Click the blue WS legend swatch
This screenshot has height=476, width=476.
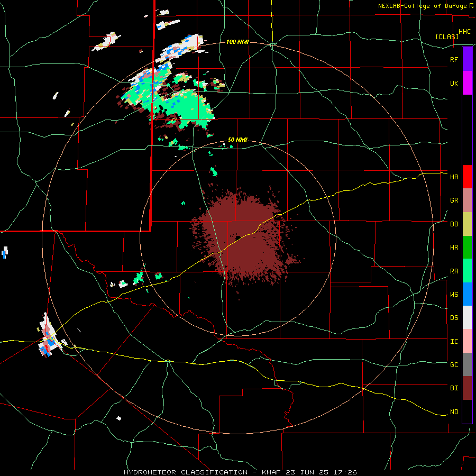(x=467, y=294)
